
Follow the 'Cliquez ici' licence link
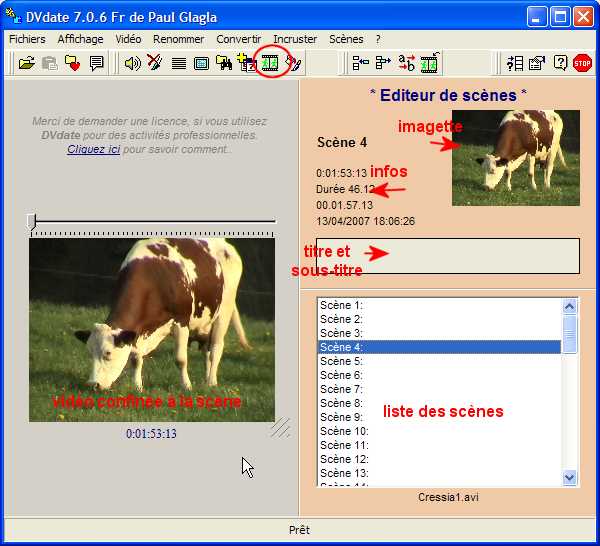coord(93,149)
